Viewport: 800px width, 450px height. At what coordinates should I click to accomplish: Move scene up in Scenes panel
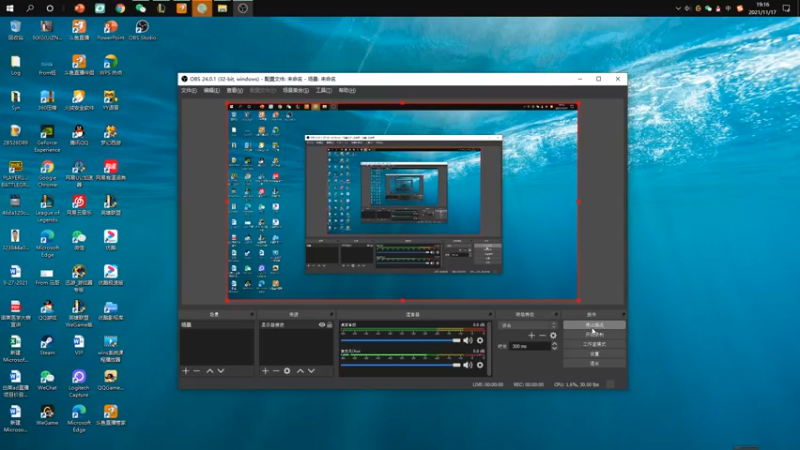tap(210, 371)
